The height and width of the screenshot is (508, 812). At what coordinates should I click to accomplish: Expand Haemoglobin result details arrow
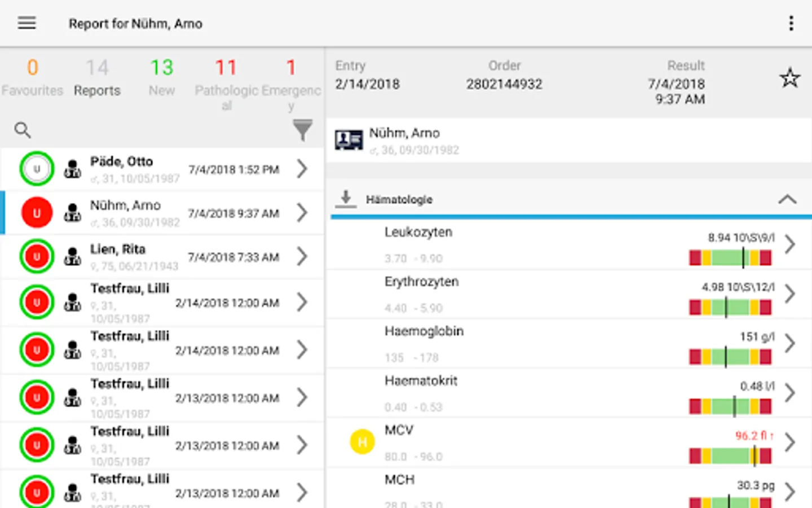790,343
